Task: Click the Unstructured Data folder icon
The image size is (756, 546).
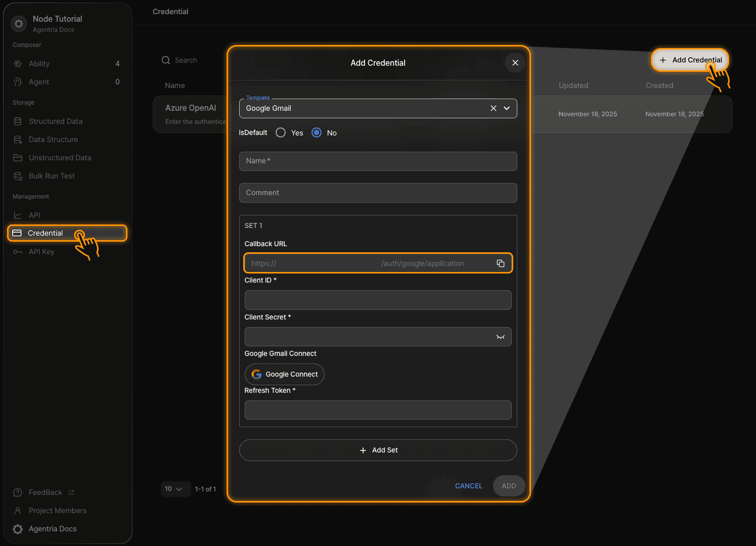Action: point(18,158)
